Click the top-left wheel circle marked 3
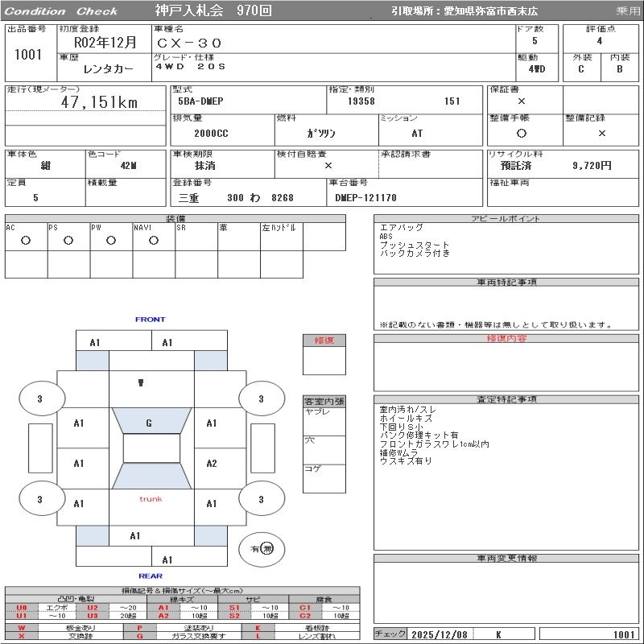 click(x=39, y=398)
